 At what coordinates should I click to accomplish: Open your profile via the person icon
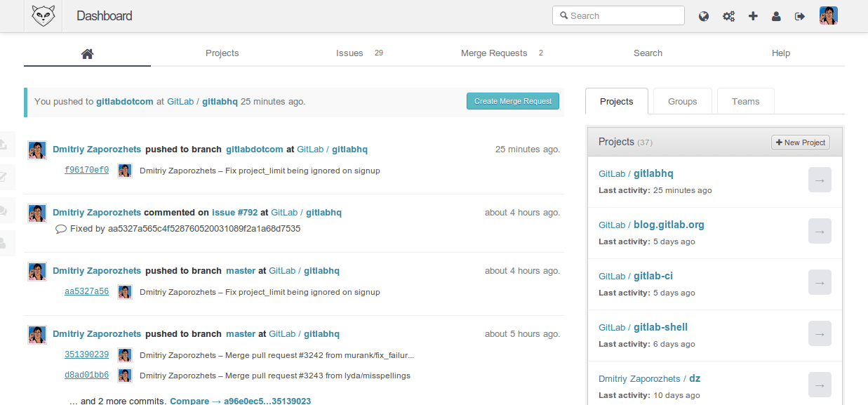click(x=776, y=15)
